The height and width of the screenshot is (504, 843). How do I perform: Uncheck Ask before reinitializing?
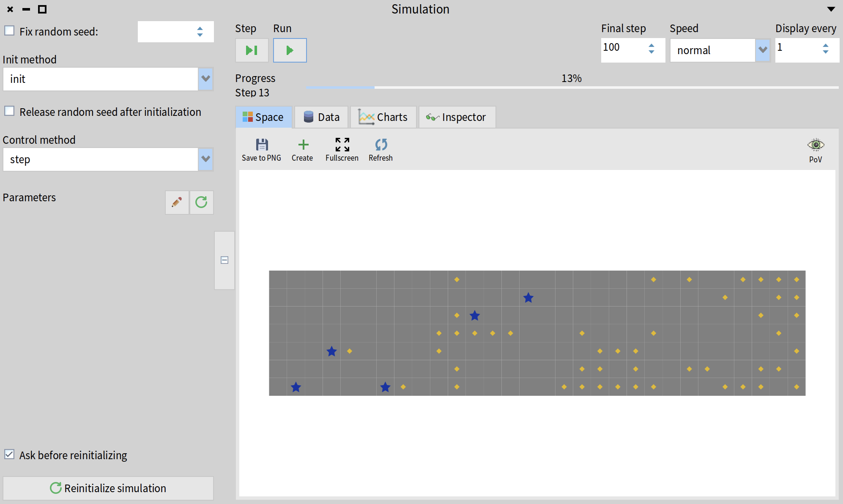(9, 455)
